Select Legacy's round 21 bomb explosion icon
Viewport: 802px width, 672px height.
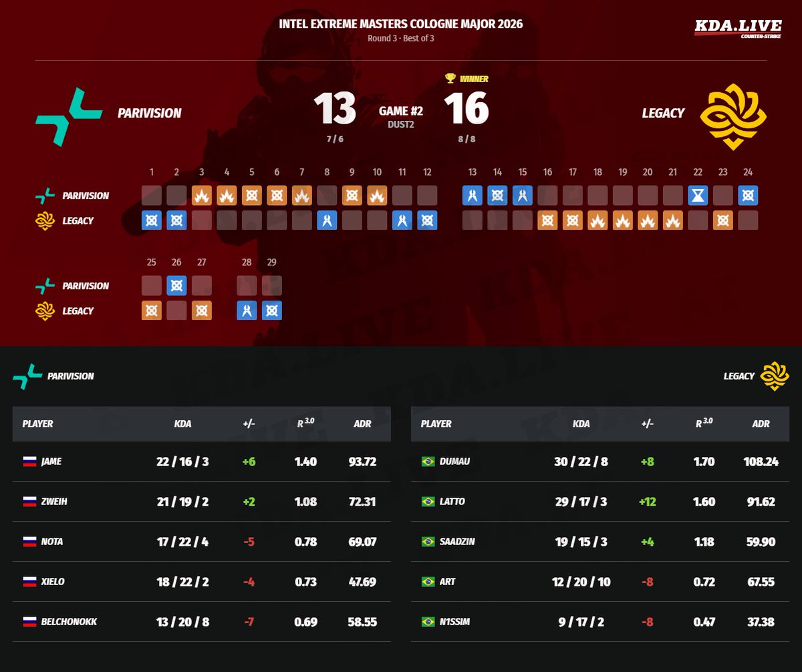pyautogui.click(x=673, y=220)
